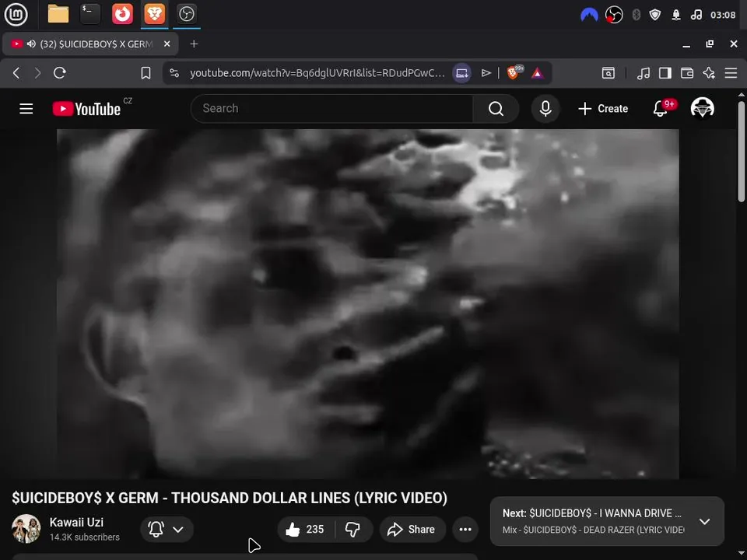Image resolution: width=747 pixels, height=560 pixels.
Task: Open Brave playlist music icon
Action: [x=644, y=73]
